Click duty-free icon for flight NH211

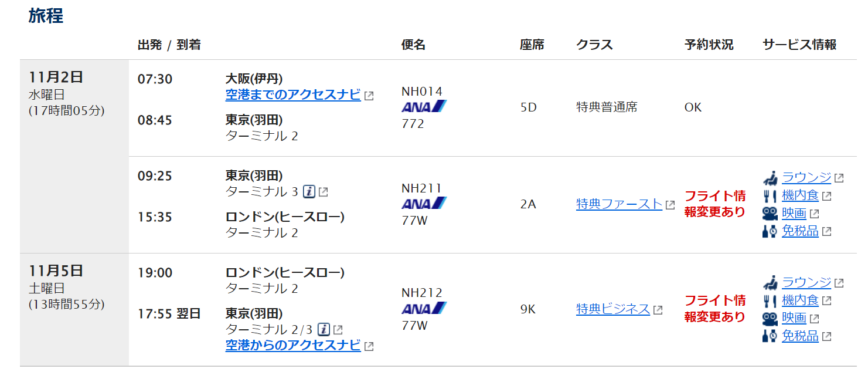point(770,231)
